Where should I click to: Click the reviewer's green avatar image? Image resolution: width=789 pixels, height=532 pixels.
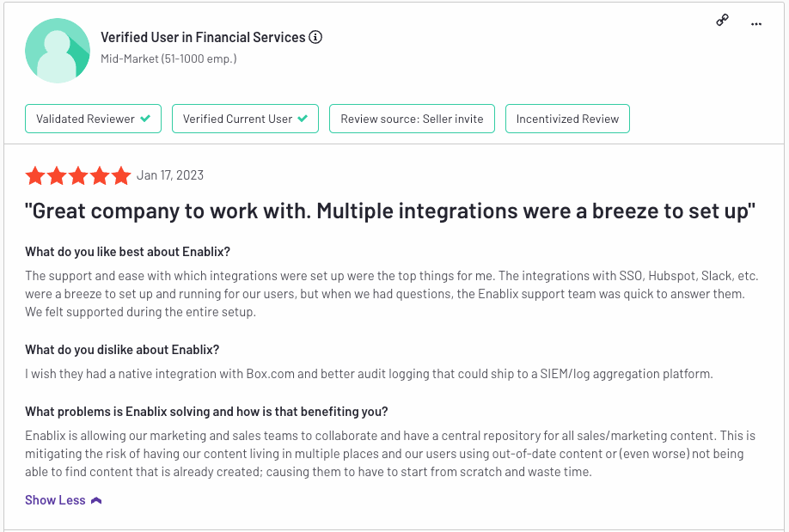(x=58, y=51)
